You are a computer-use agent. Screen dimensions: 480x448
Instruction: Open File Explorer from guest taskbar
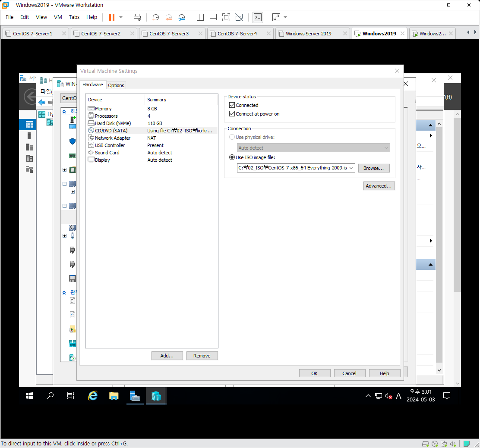pos(114,396)
